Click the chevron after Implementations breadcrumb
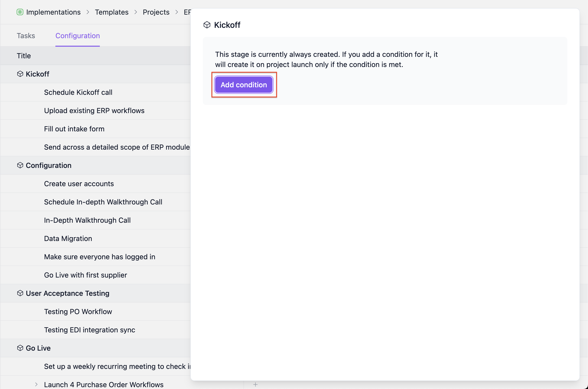Image resolution: width=588 pixels, height=389 pixels. pyautogui.click(x=88, y=12)
